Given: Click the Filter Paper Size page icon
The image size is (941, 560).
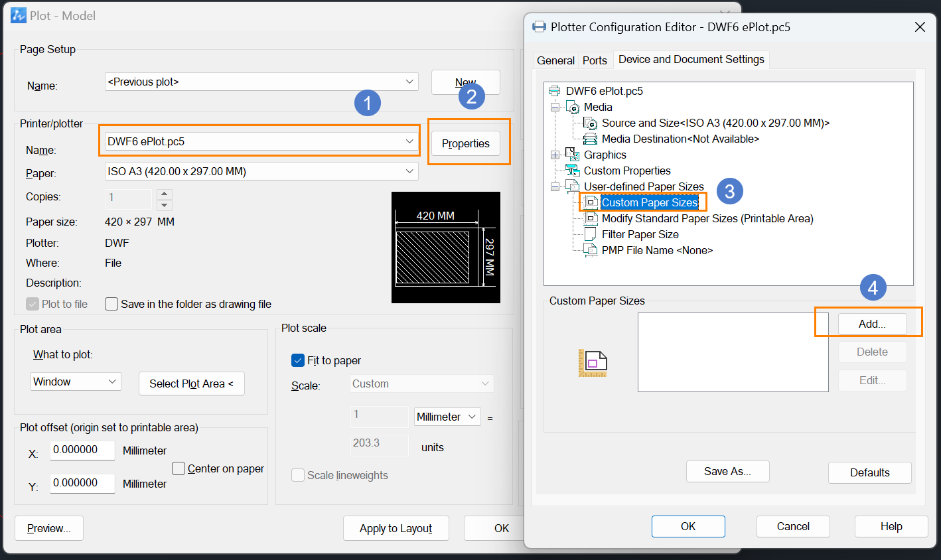Looking at the screenshot, I should [590, 234].
